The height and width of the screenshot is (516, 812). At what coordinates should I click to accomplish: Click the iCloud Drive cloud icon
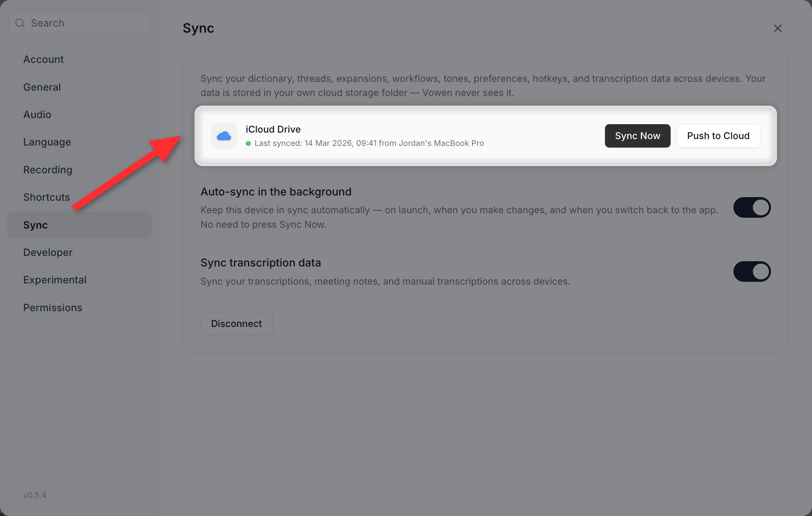point(224,136)
